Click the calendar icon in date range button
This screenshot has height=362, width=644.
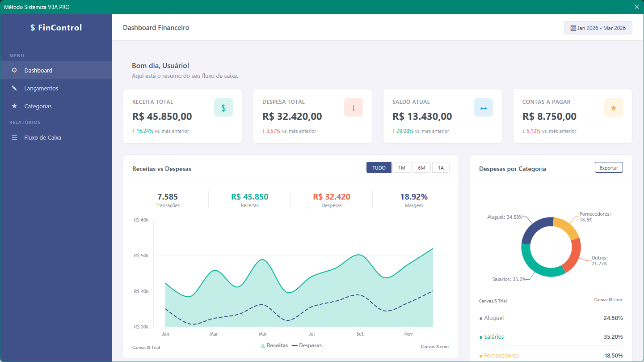pyautogui.click(x=573, y=28)
